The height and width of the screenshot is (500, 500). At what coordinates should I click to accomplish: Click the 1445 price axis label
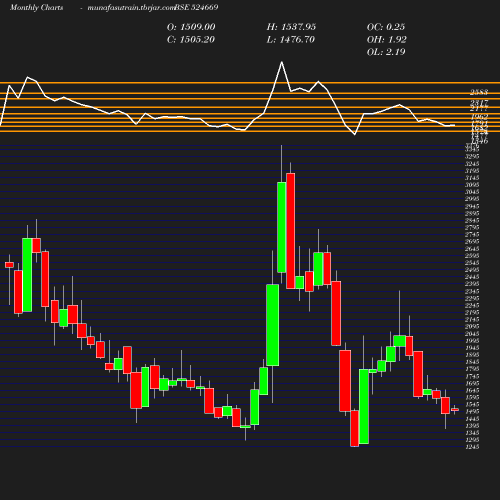coord(472,419)
